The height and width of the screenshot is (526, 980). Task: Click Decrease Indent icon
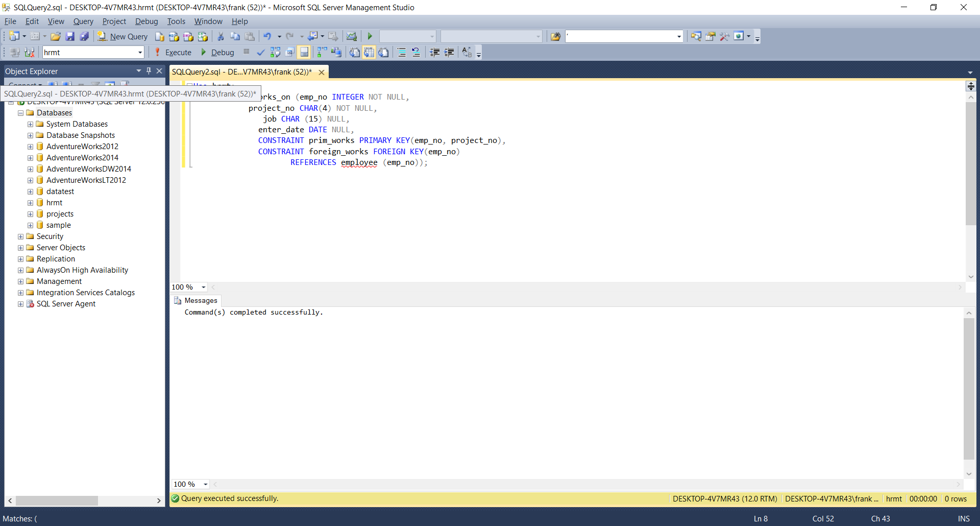(434, 52)
